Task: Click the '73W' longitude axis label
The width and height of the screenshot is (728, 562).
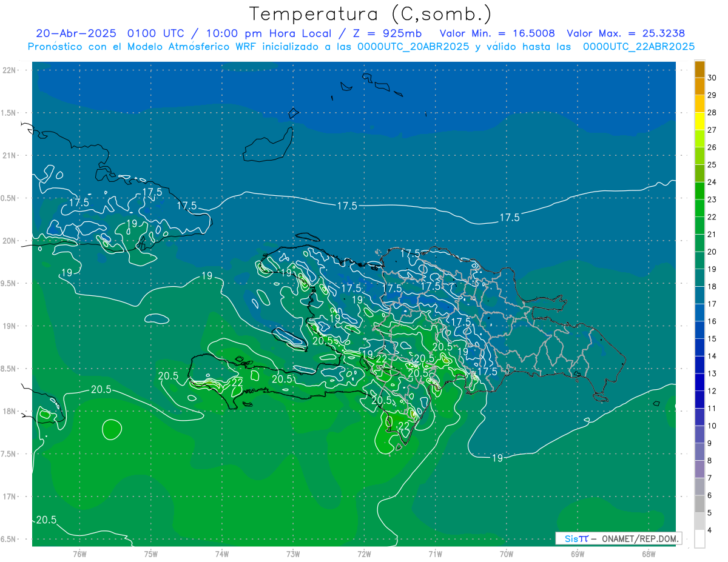Action: click(293, 554)
